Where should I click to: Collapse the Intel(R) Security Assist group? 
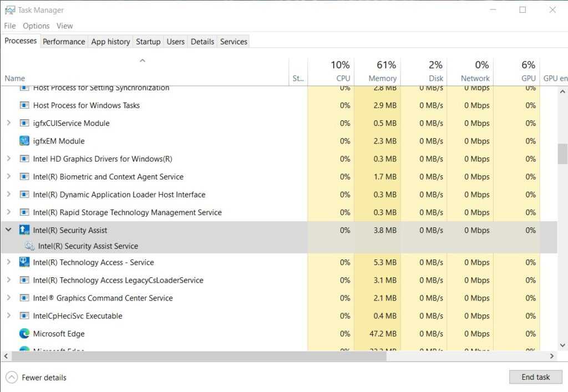pyautogui.click(x=8, y=230)
